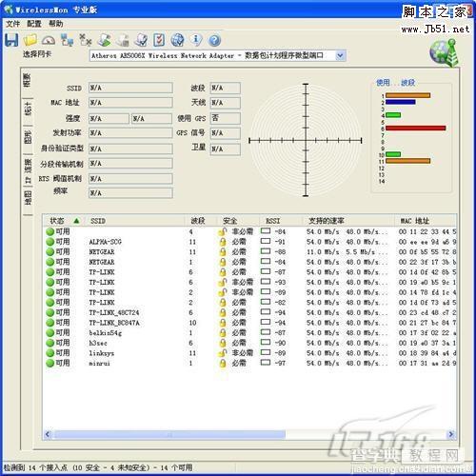Sort by the SSID column header

click(134, 221)
